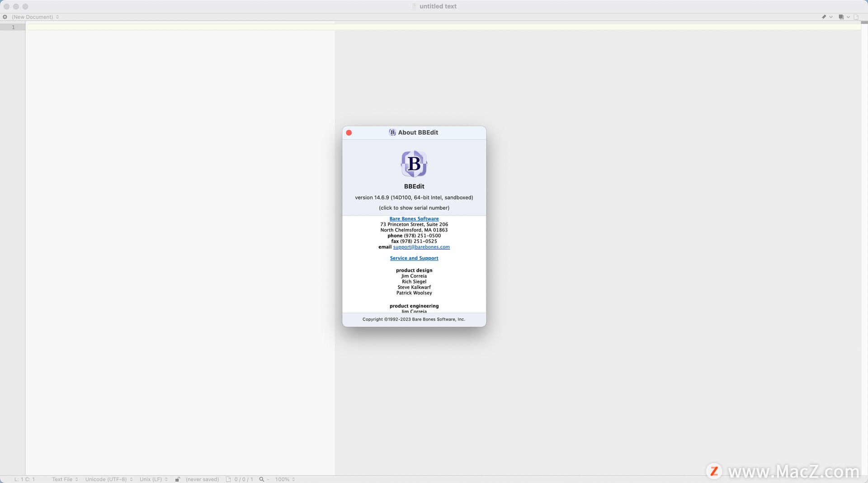The height and width of the screenshot is (483, 868).
Task: Click the document proxy icon in navigation bar
Action: click(x=856, y=17)
